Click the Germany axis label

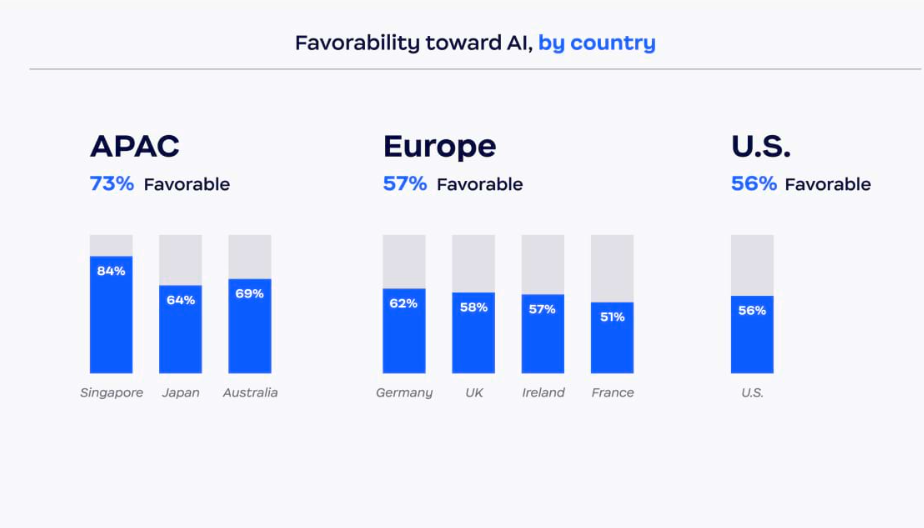(x=404, y=393)
